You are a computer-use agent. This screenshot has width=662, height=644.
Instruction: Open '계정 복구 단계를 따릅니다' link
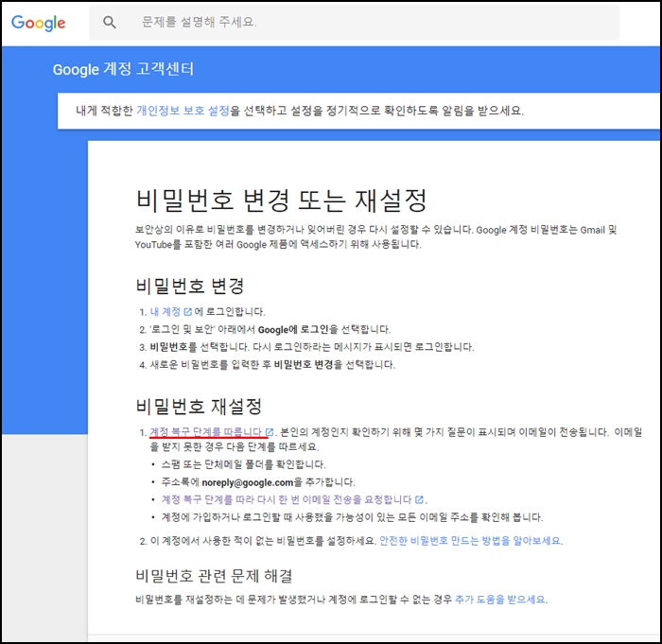(x=206, y=432)
